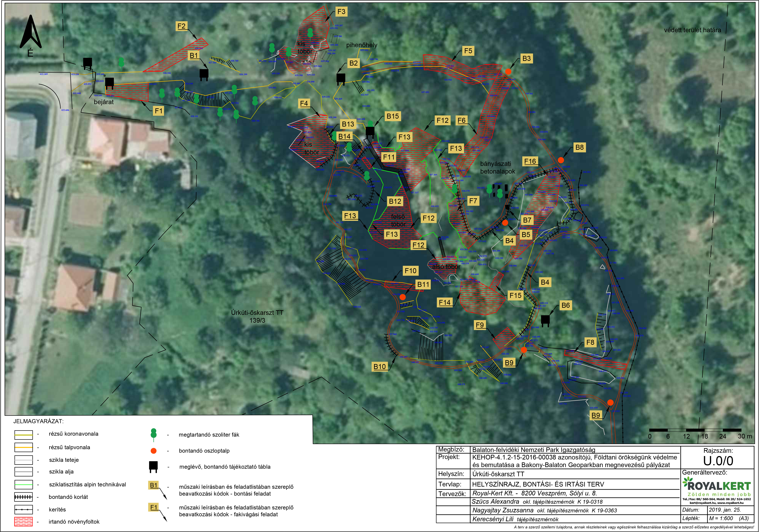Viewport: 771px width, 532px height.
Task: Click the B10 label at bottom
Action: (379, 367)
